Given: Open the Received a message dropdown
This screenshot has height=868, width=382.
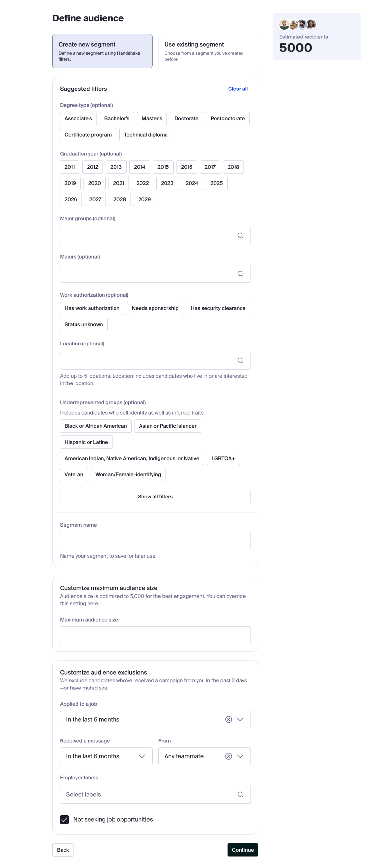Looking at the screenshot, I should pyautogui.click(x=106, y=756).
